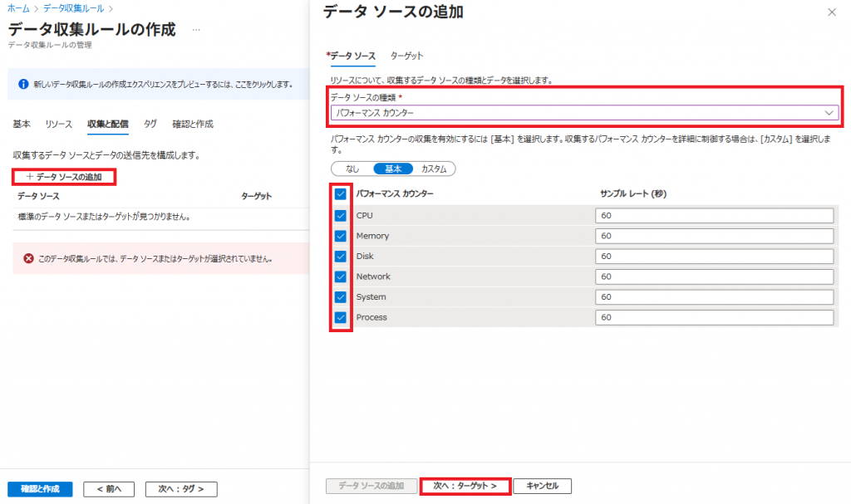Open the リソース tab

[59, 124]
